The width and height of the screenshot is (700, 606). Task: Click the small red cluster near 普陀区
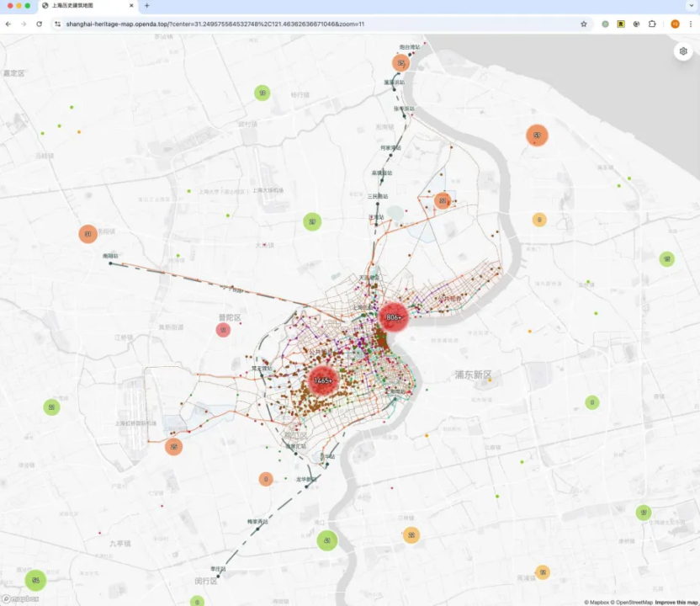point(223,330)
